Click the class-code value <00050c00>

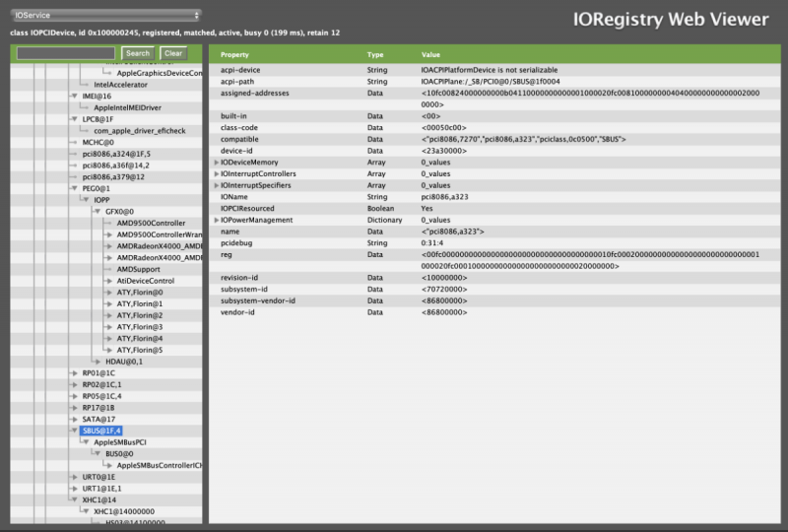pos(444,128)
